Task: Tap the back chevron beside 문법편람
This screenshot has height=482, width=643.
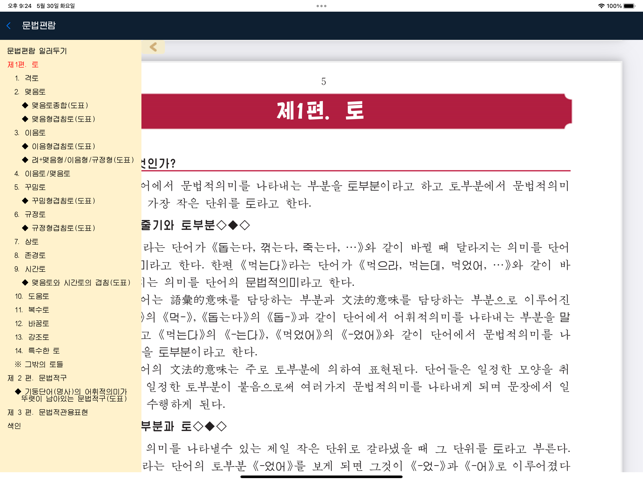Action: [x=9, y=25]
